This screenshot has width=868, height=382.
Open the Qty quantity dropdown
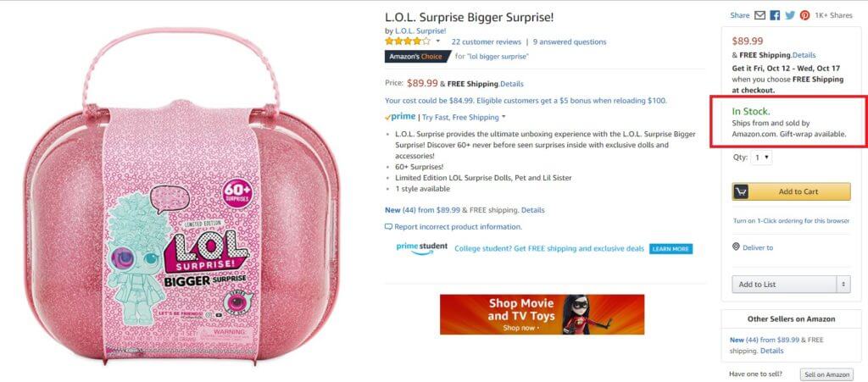tap(762, 157)
